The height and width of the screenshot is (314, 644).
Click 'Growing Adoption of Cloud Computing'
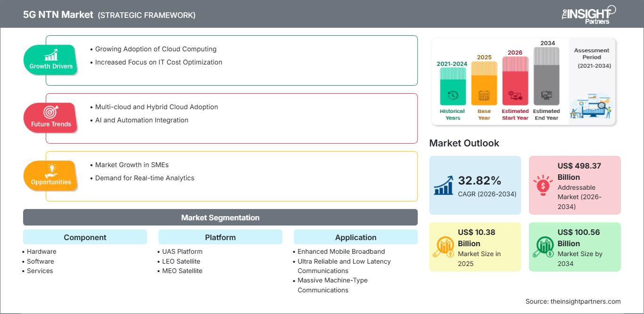point(156,49)
